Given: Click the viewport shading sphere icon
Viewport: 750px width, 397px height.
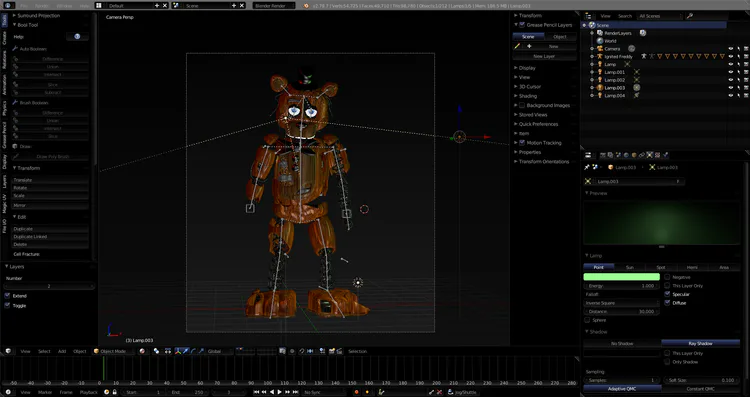Looking at the screenshot, I should (x=142, y=351).
